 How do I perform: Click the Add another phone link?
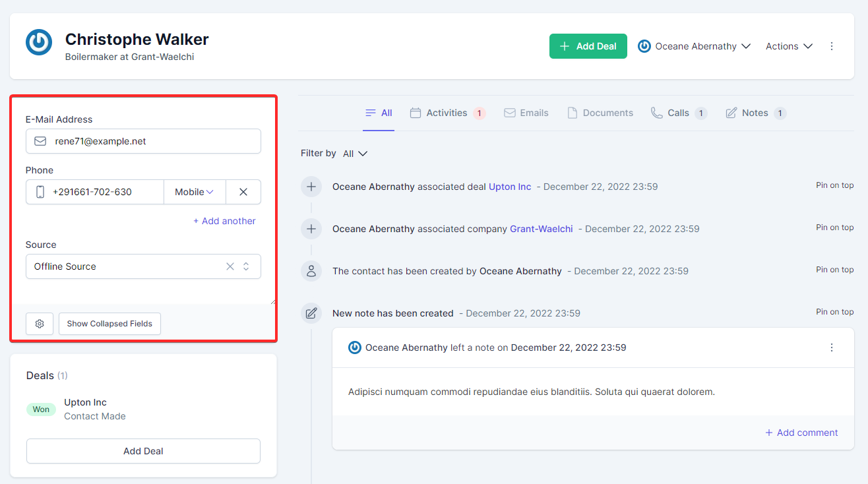[224, 221]
